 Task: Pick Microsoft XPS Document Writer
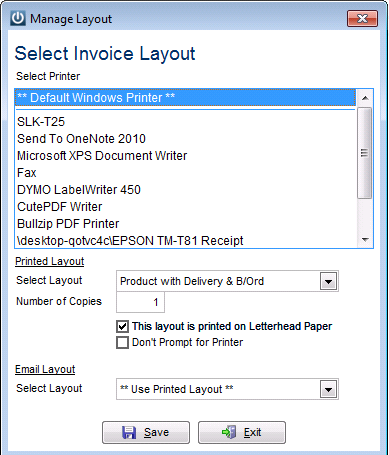pyautogui.click(x=185, y=156)
